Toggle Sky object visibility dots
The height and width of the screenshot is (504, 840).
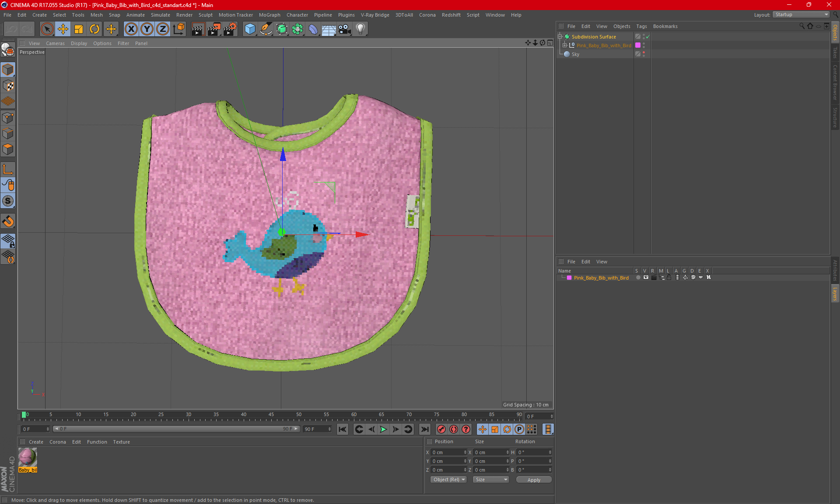point(644,54)
